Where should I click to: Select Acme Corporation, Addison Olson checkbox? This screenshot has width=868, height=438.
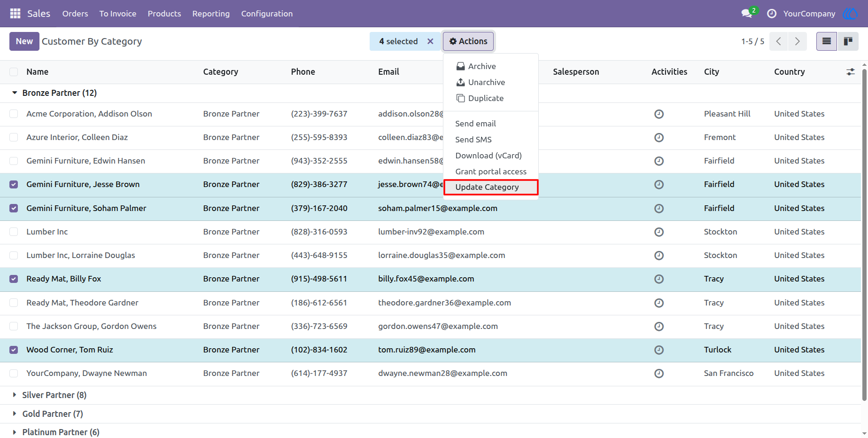point(14,114)
